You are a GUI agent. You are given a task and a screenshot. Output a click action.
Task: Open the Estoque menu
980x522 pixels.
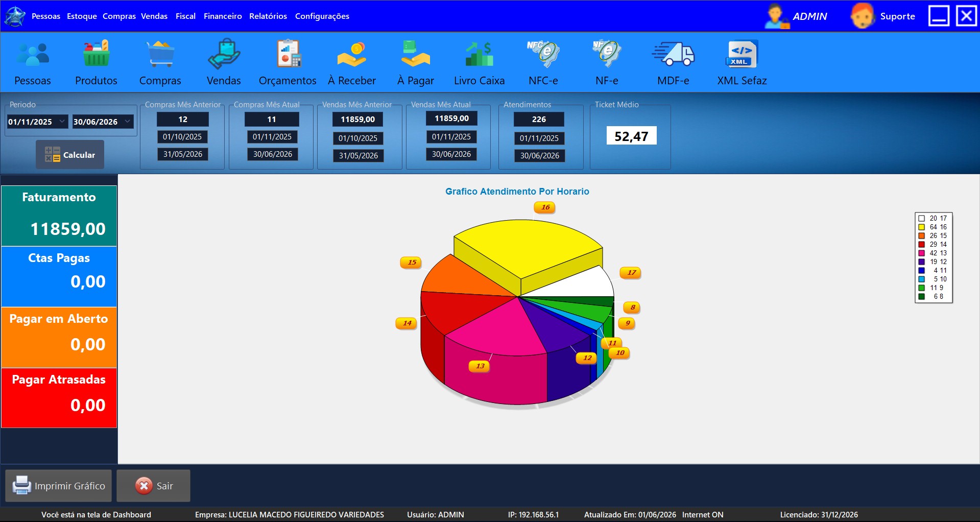click(82, 16)
